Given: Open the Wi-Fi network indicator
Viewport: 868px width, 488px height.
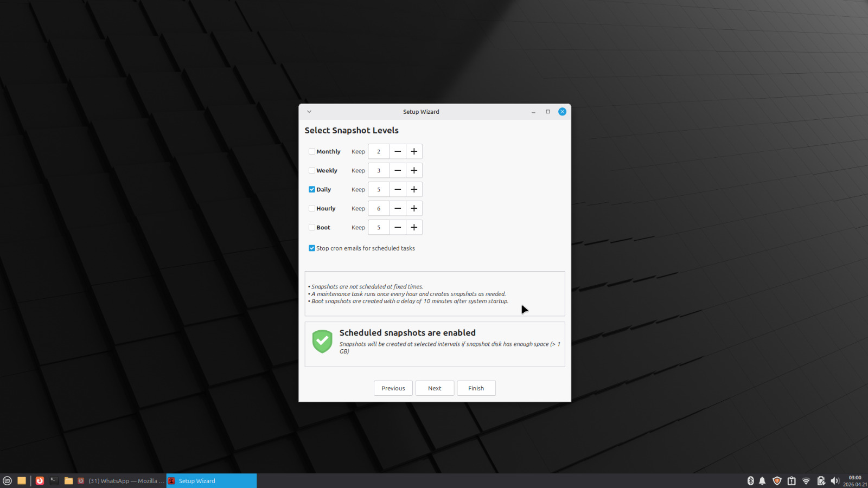Looking at the screenshot, I should (x=806, y=481).
